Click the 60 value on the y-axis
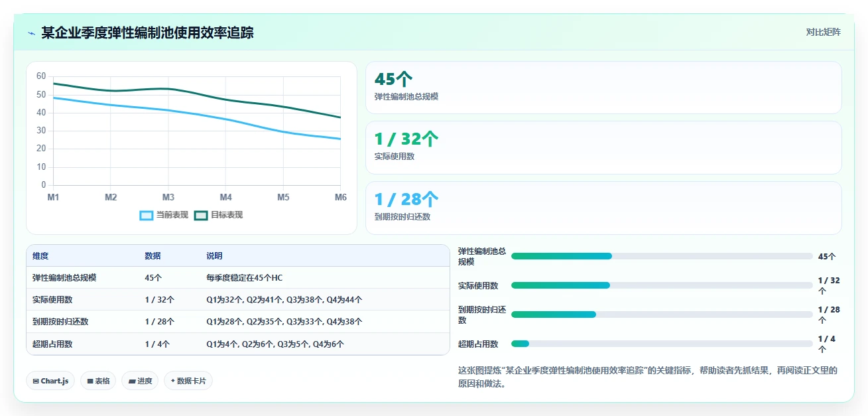Screen dimensions: 868x416 41,76
